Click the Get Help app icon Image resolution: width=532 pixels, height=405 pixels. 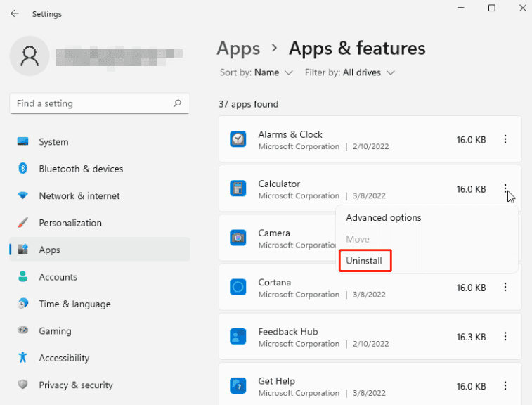[x=238, y=385]
